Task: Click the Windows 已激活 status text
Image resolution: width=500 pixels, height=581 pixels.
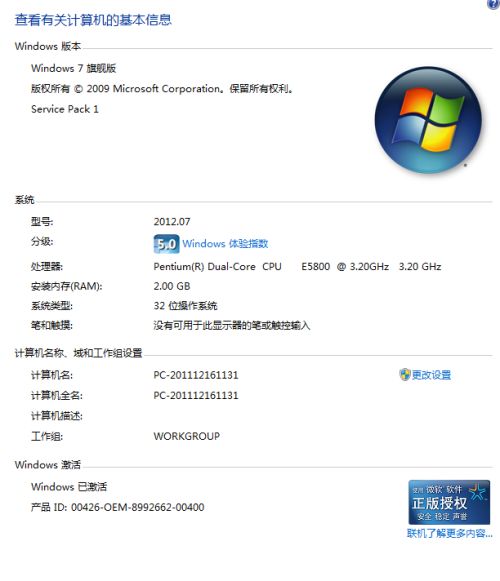Action: 69,487
